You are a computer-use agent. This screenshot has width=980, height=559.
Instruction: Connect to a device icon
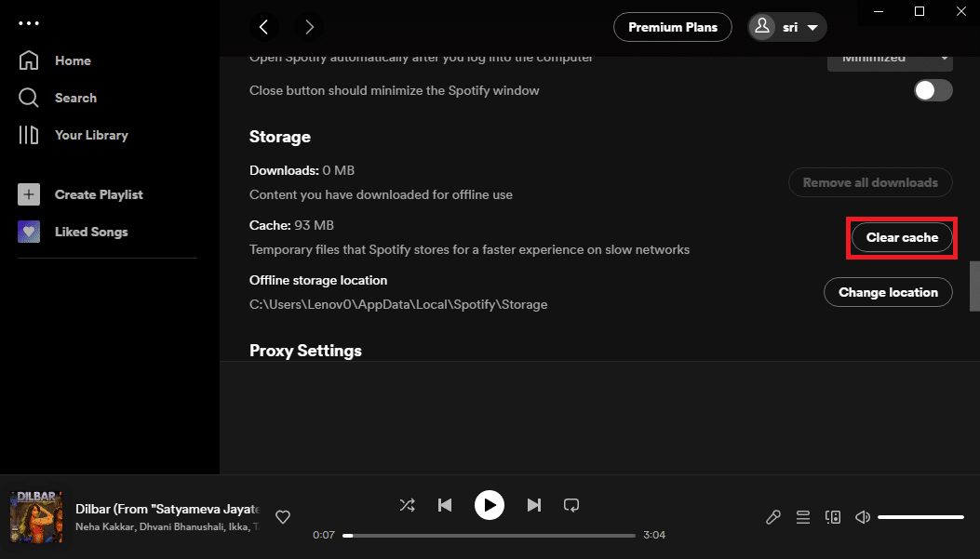pos(833,517)
